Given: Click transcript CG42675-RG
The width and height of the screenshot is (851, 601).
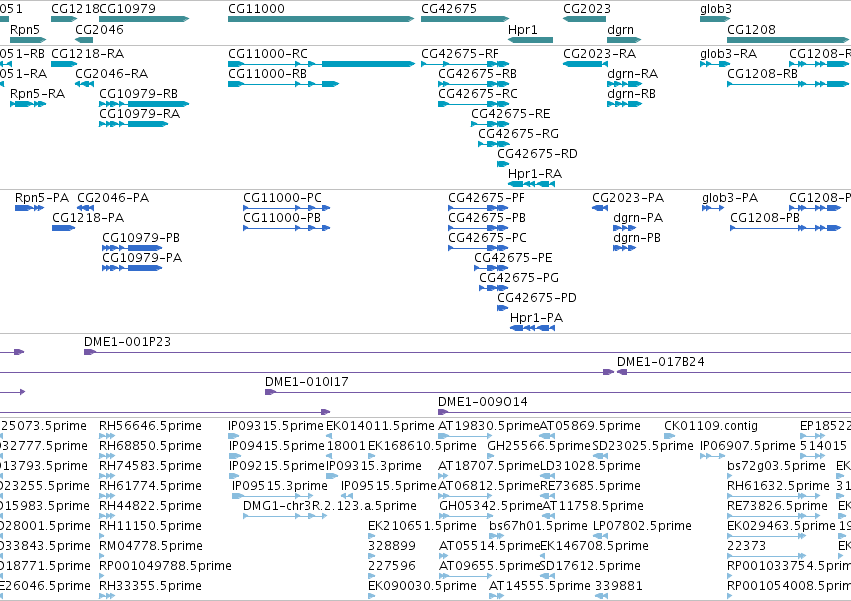Looking at the screenshot, I should click(x=493, y=144).
